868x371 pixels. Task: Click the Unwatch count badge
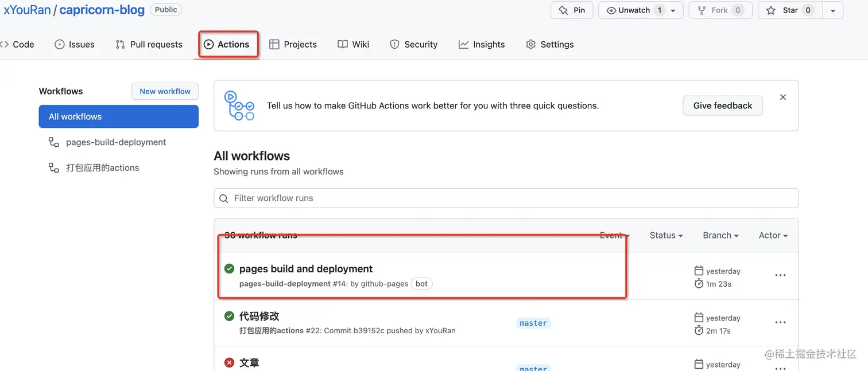tap(660, 10)
